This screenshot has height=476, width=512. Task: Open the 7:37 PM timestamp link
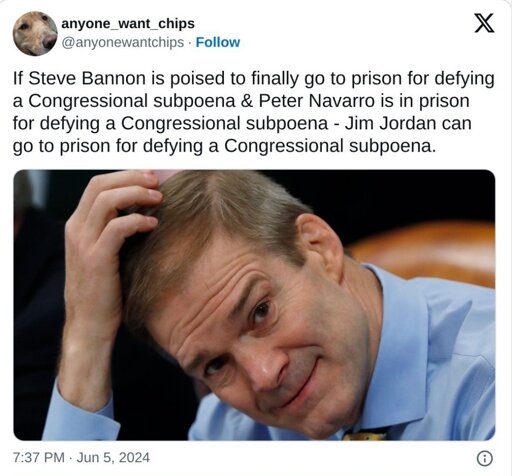click(x=39, y=457)
